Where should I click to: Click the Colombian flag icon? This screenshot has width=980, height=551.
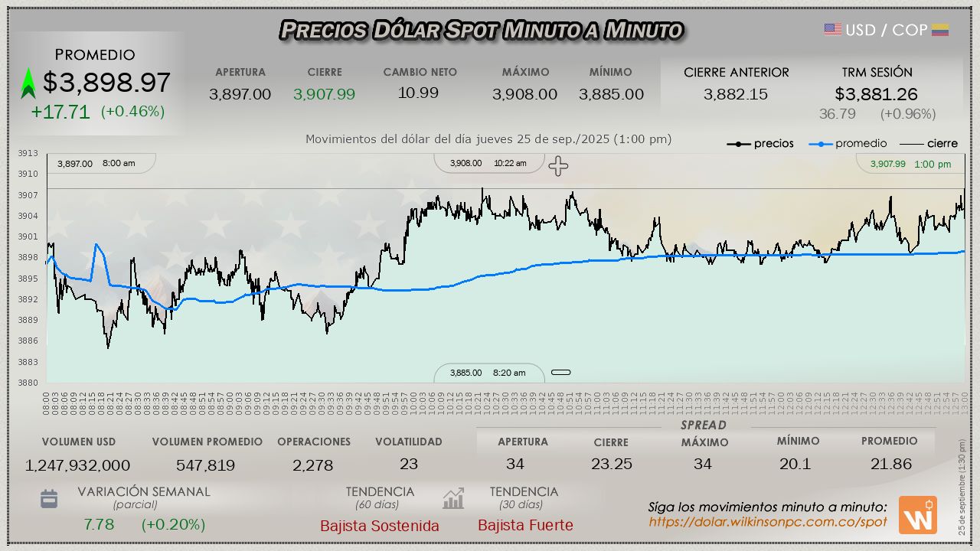point(940,30)
